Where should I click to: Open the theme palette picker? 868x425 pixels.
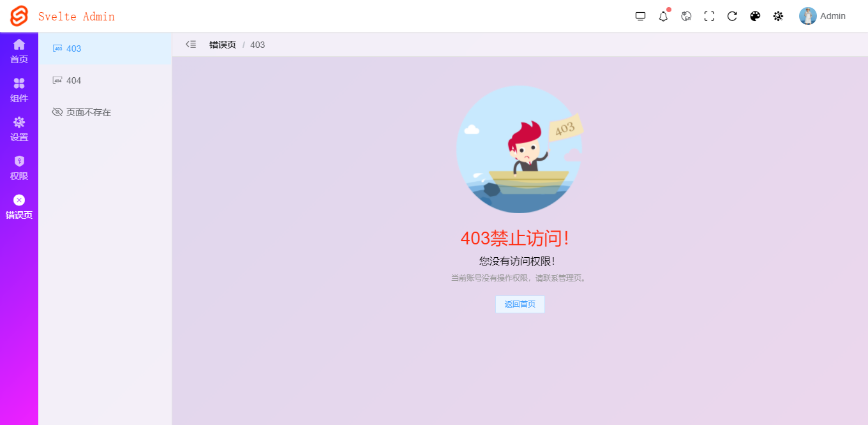[x=755, y=16]
